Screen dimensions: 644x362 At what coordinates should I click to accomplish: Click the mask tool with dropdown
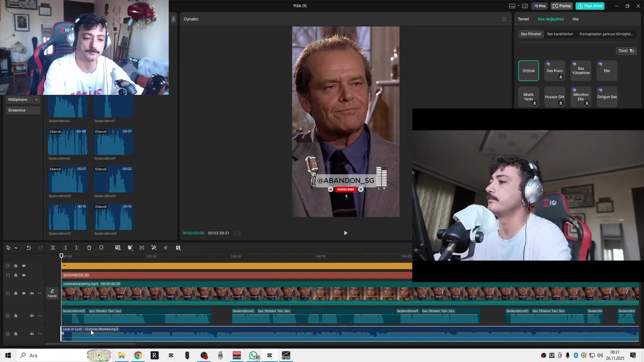[x=130, y=248]
